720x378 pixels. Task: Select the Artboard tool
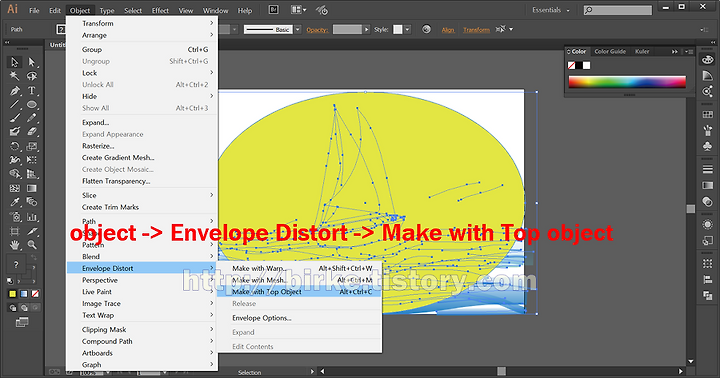(15, 231)
